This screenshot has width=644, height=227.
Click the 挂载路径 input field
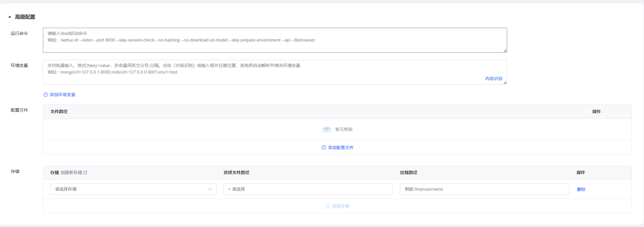pyautogui.click(x=484, y=189)
